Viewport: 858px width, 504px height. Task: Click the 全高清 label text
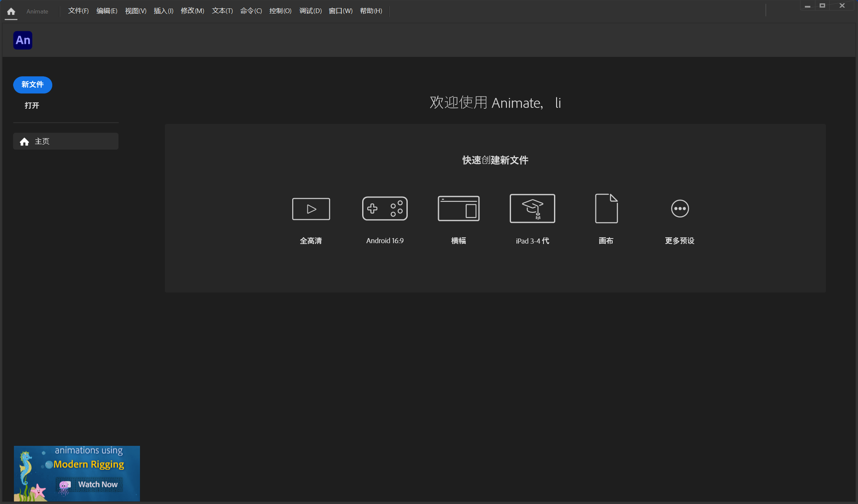coord(311,241)
